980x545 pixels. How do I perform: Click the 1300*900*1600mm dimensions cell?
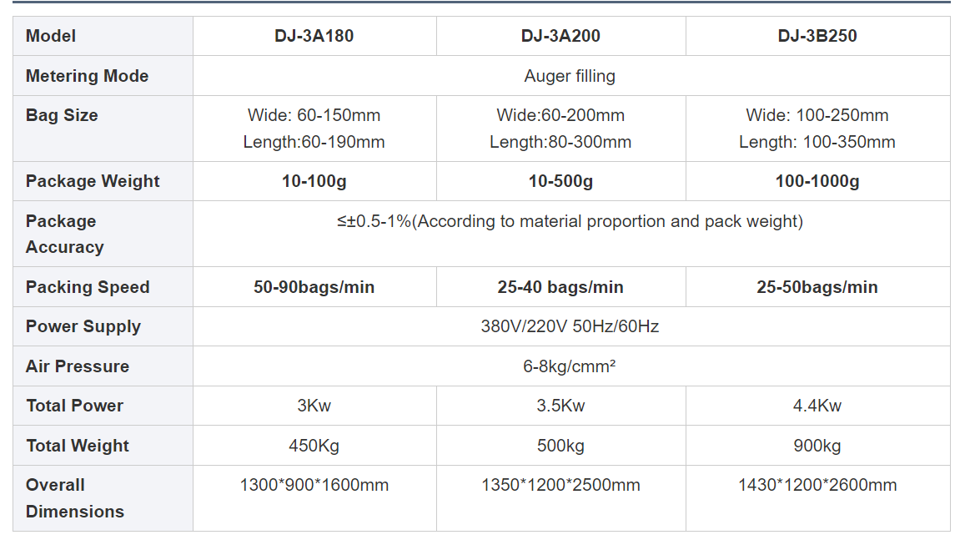click(x=314, y=485)
